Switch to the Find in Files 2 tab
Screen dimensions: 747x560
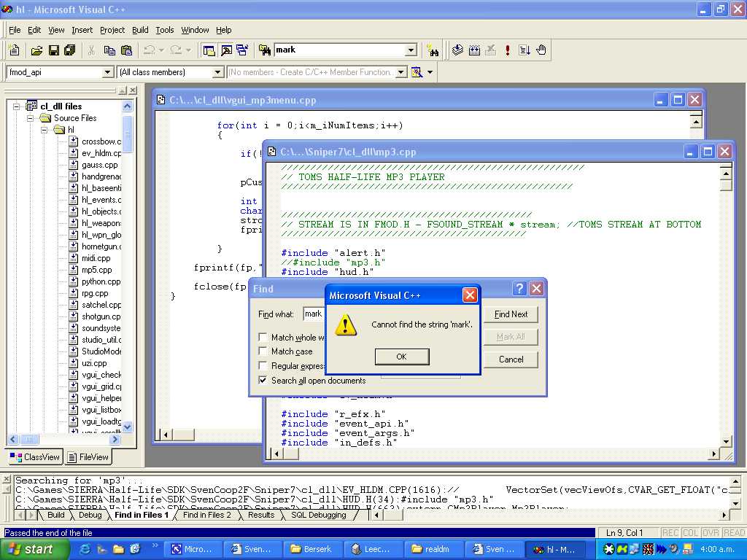click(x=206, y=515)
